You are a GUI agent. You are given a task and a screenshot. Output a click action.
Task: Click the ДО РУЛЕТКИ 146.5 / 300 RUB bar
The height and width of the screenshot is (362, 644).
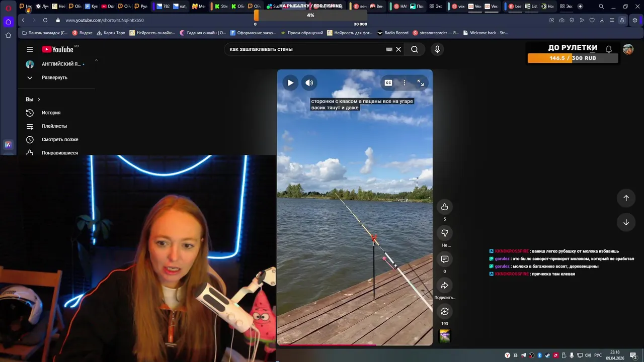pyautogui.click(x=573, y=58)
